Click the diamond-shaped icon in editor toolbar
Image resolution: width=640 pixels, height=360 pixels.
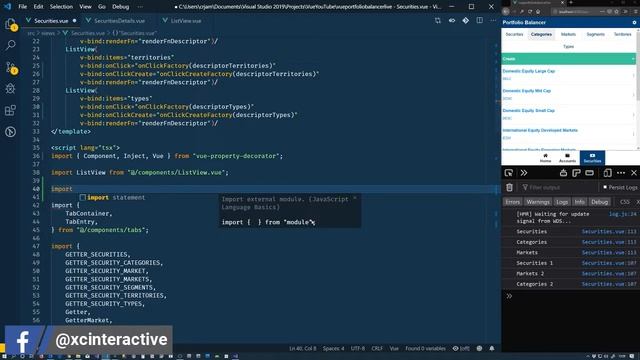[x=466, y=20]
